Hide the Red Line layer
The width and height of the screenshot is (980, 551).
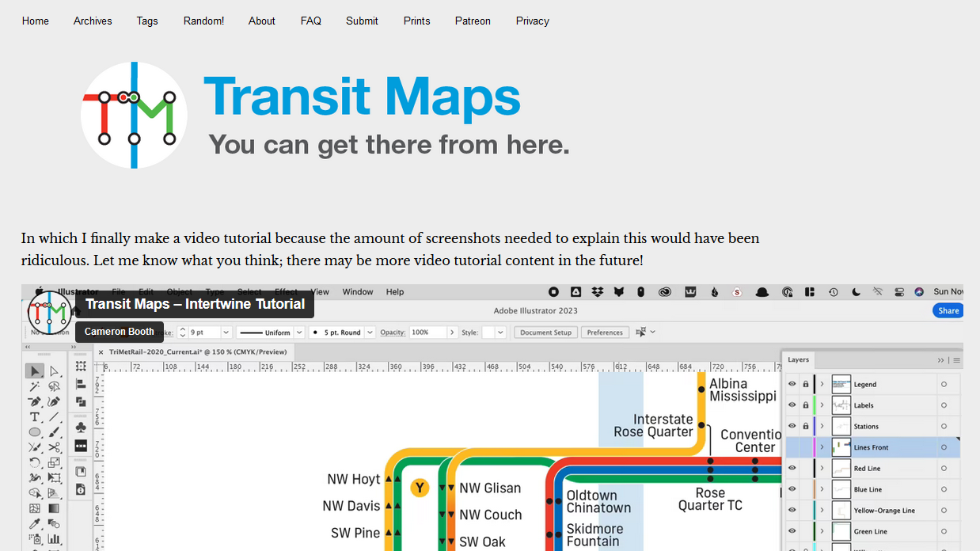pos(792,468)
